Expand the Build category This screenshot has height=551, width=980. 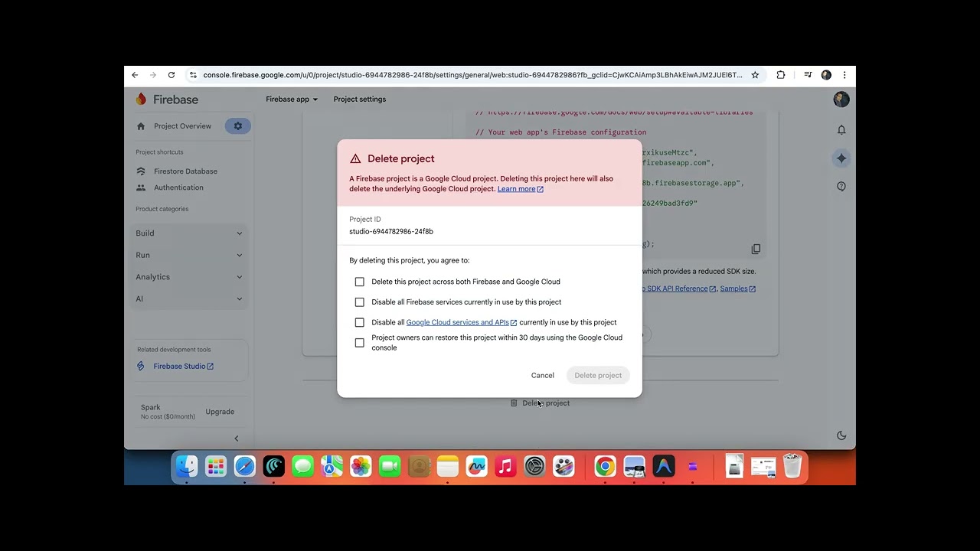(x=189, y=233)
